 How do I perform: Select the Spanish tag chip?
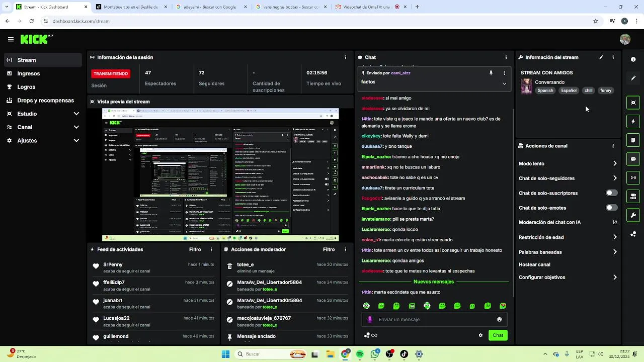click(x=545, y=90)
